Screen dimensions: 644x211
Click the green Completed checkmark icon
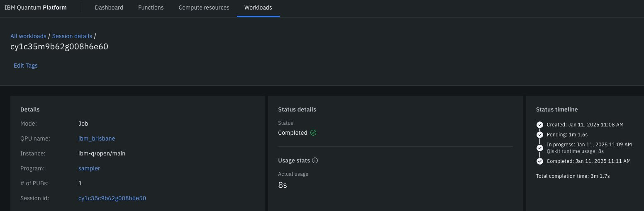click(313, 133)
